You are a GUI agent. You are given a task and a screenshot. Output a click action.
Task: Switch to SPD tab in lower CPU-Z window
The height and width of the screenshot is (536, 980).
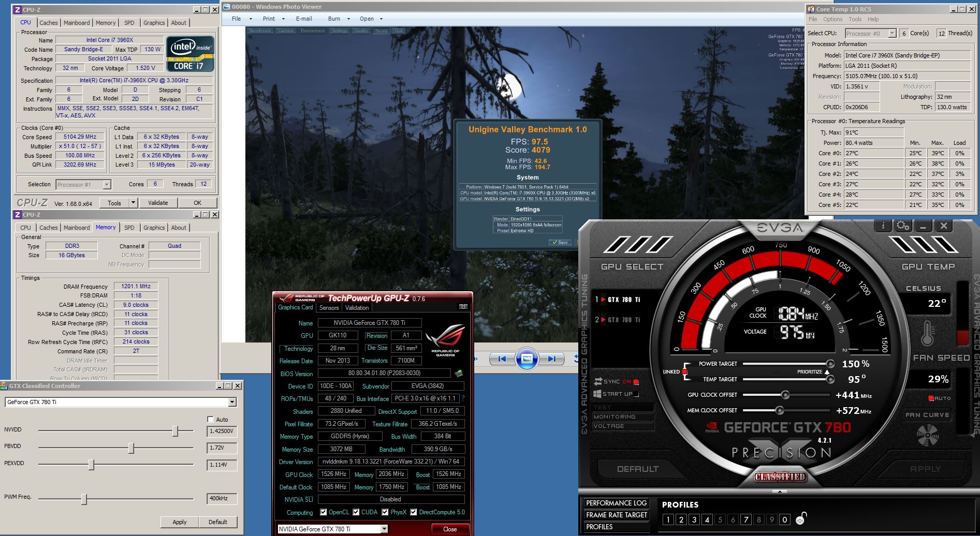[129, 228]
